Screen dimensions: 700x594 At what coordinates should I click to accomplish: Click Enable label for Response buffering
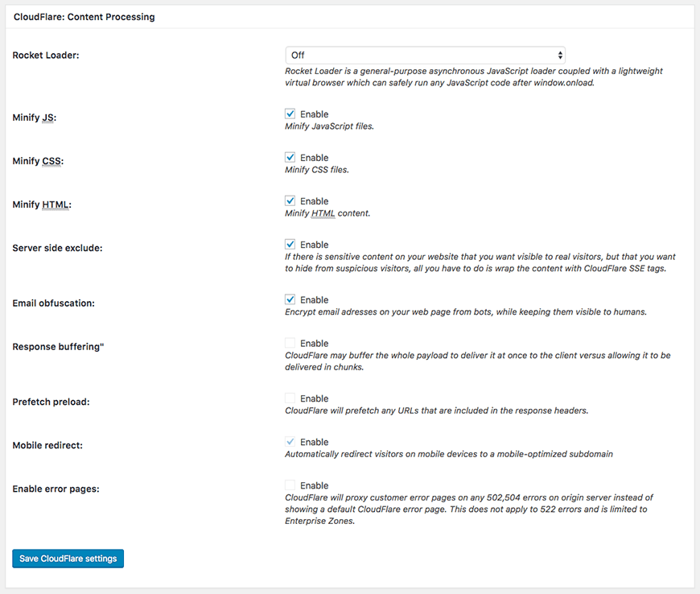click(315, 344)
